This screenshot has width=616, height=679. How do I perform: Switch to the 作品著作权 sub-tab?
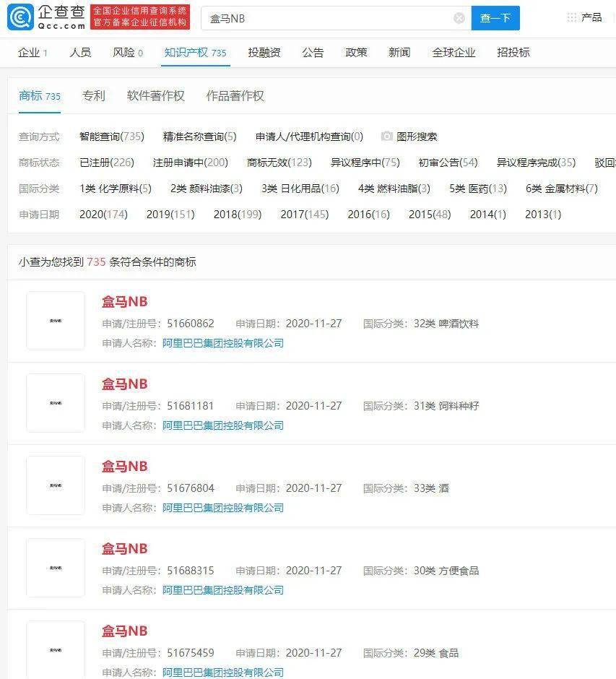point(235,95)
